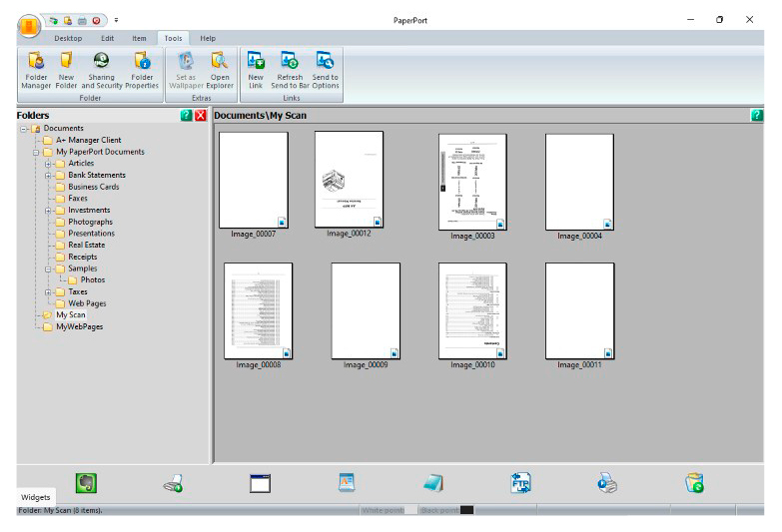Select the Presentations folder
Screen dimensions: 782x532
coord(91,234)
